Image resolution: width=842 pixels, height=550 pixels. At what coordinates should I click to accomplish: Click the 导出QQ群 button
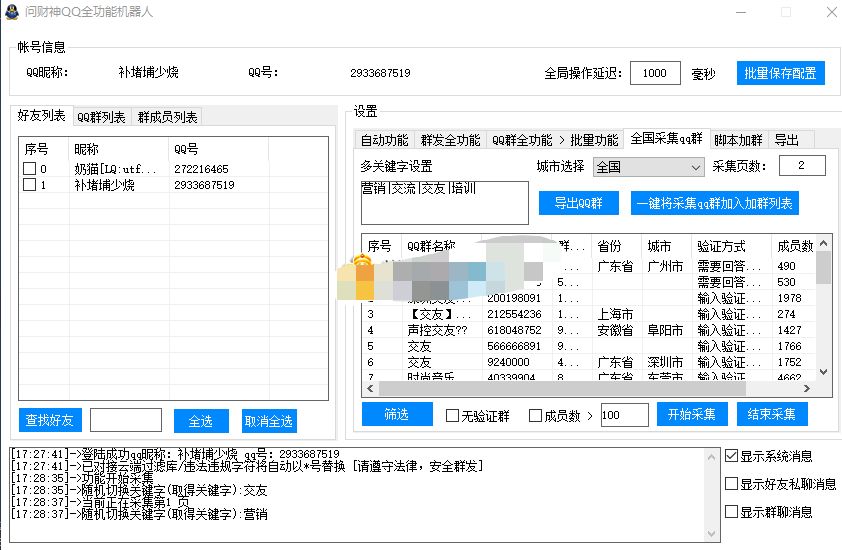coord(578,203)
